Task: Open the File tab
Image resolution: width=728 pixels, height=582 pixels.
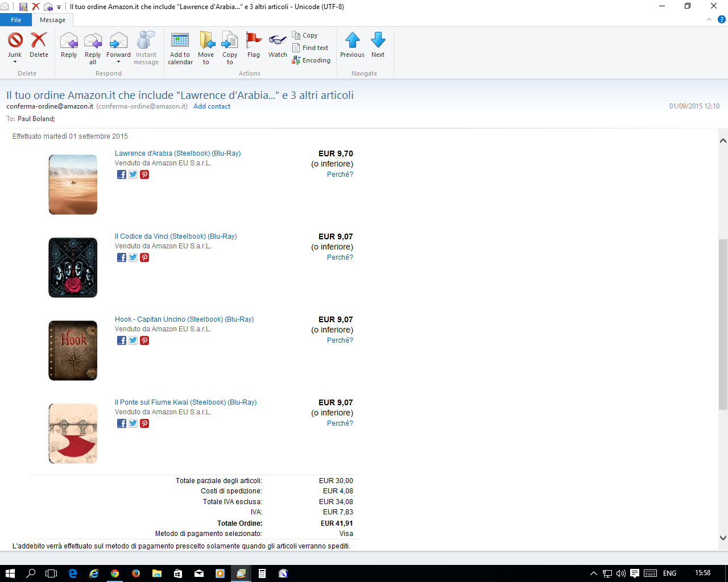Action: [16, 20]
